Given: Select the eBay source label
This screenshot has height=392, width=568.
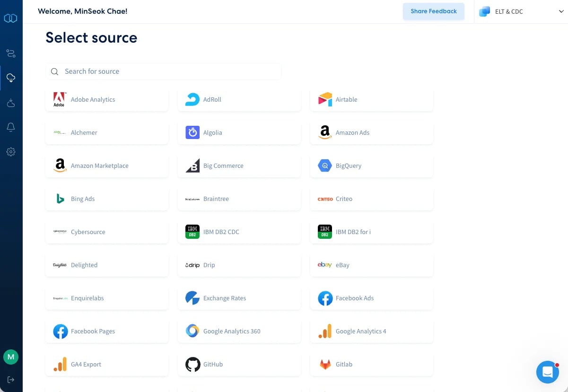Looking at the screenshot, I should tap(342, 265).
